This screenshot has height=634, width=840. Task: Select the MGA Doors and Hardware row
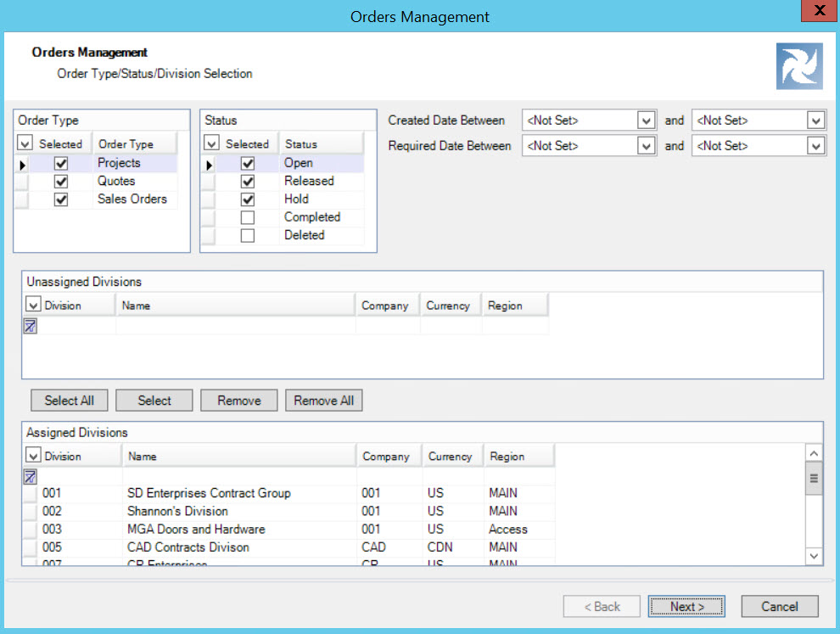pyautogui.click(x=289, y=530)
